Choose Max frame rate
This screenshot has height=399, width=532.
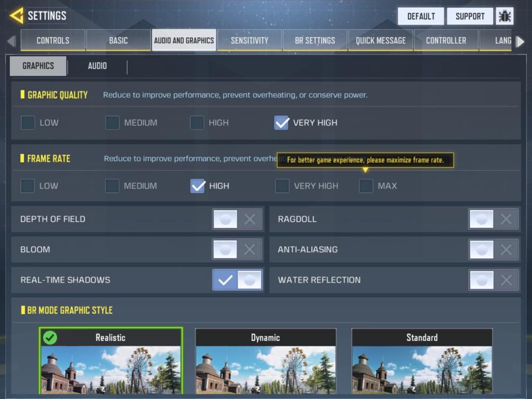(x=366, y=186)
